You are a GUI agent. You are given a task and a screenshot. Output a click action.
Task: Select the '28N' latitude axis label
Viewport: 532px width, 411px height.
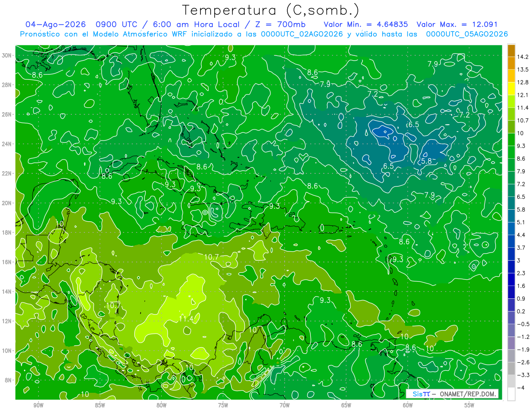coord(7,85)
